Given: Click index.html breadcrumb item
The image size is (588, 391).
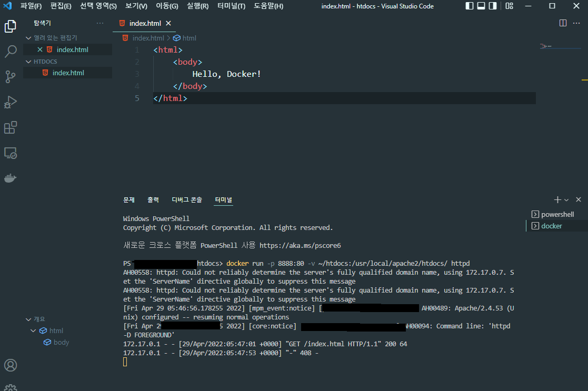Looking at the screenshot, I should tap(148, 38).
